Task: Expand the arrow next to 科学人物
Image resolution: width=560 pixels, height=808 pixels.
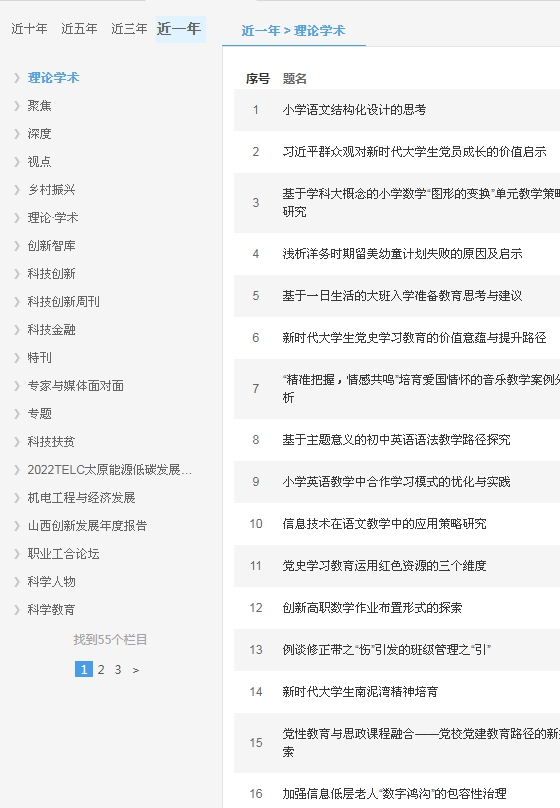Action: [x=17, y=581]
